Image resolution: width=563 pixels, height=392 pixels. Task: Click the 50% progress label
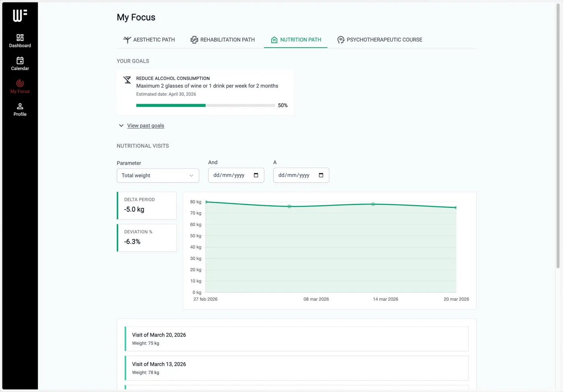(x=283, y=105)
